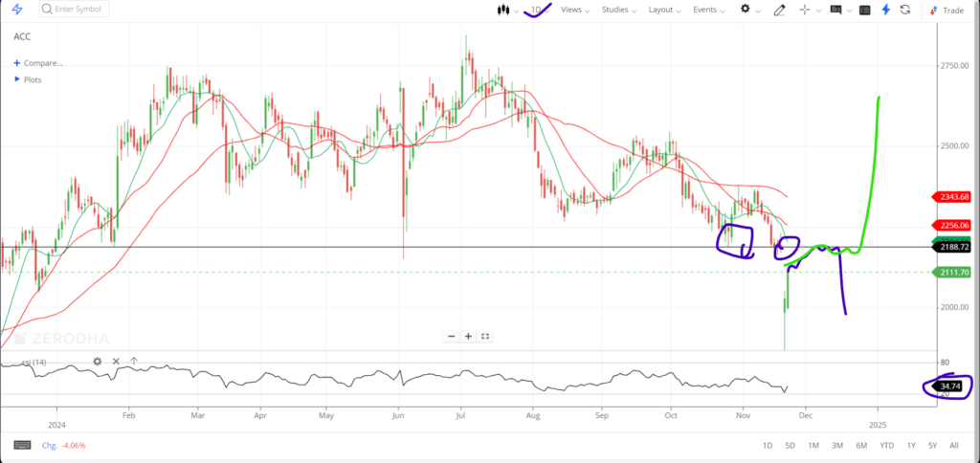Open keyboard shortcuts icon at bottom-left
Screen dimensions: 980x463
pyautogui.click(x=23, y=445)
